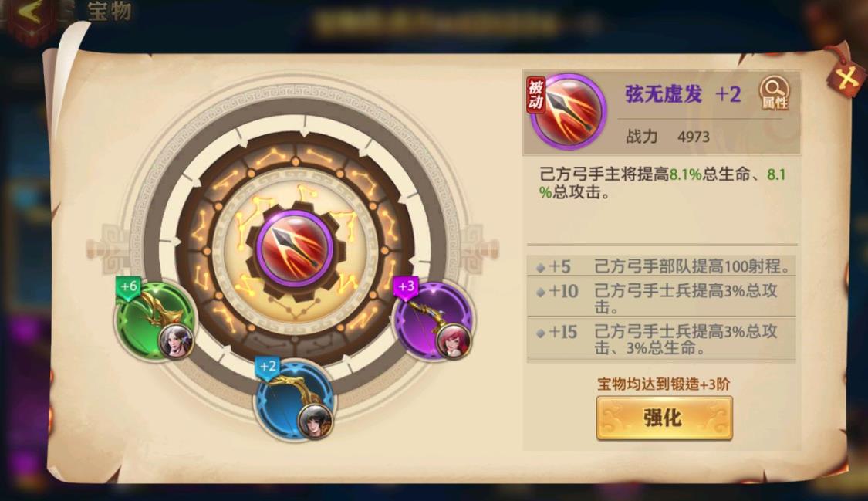The image size is (868, 501).
Task: Tap the dark-haired hero portrait
Action: tap(315, 420)
